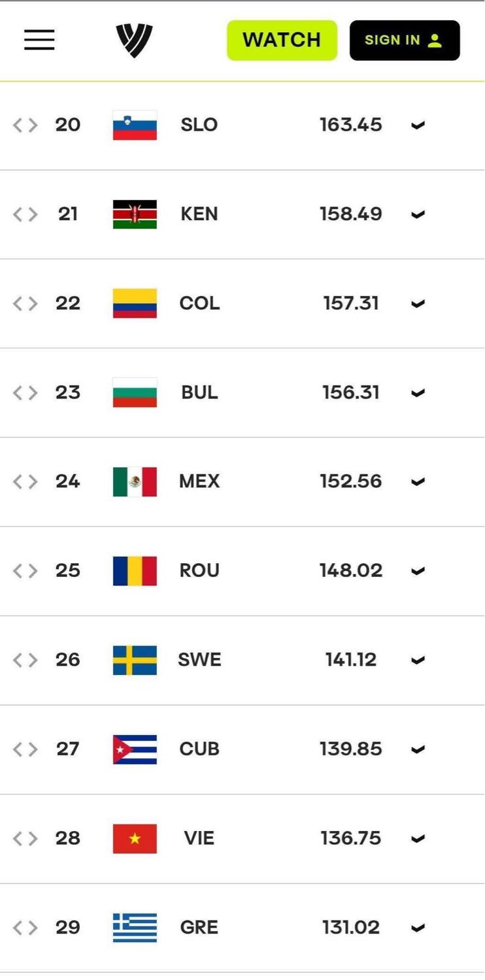Click the Mexico flag icon
This screenshot has width=485, height=980.
(x=135, y=482)
